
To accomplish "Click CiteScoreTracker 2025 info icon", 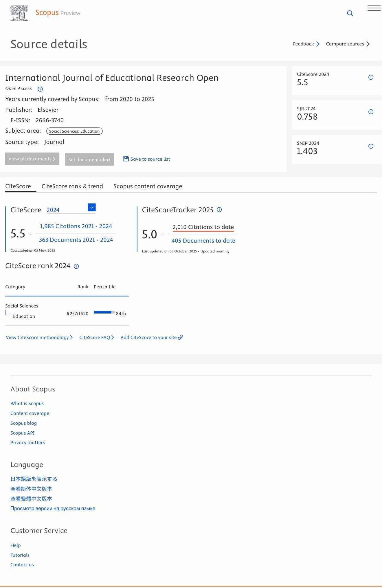I will pyautogui.click(x=219, y=210).
